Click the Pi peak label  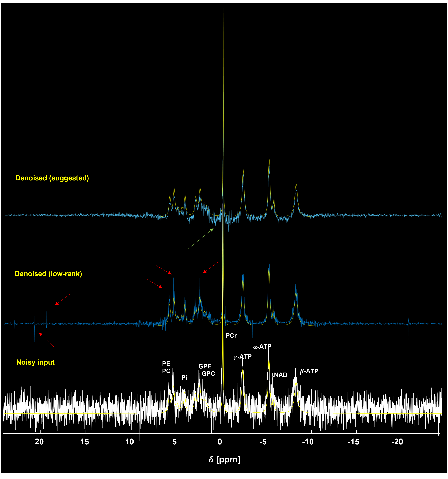pyautogui.click(x=184, y=378)
